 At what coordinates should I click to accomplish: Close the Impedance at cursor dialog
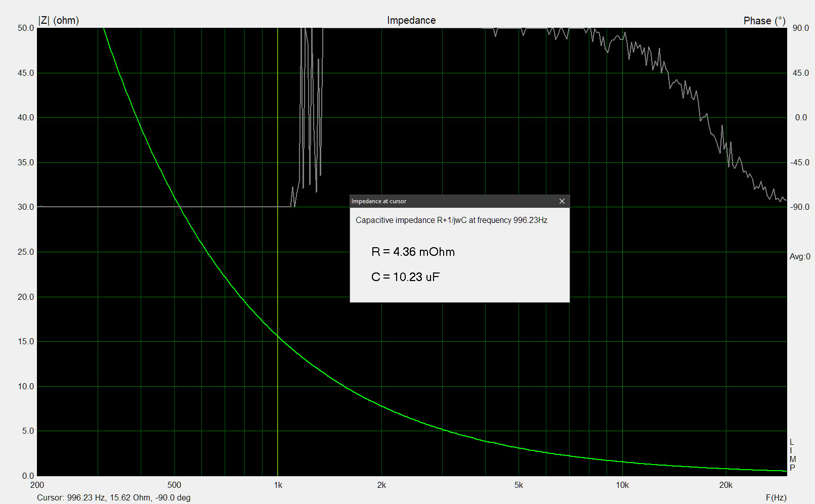tap(562, 201)
